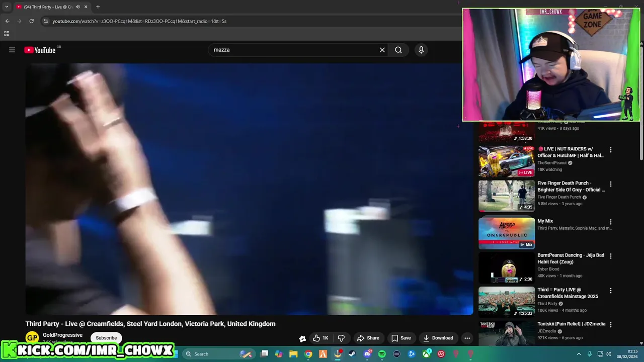Open the 1:58:30 video thumbnail
Screen dimensions: 644x362
507,132
